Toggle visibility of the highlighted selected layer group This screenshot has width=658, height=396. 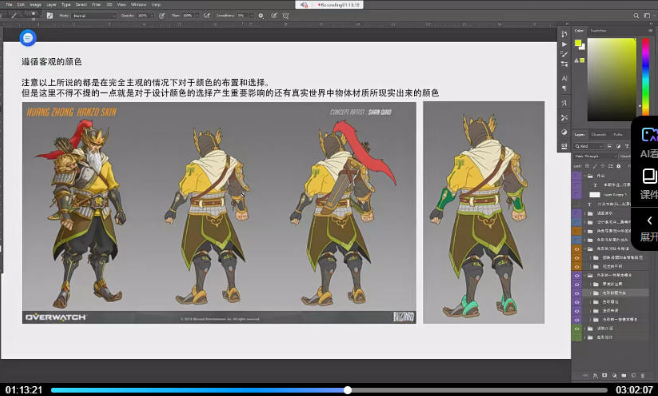(x=577, y=293)
